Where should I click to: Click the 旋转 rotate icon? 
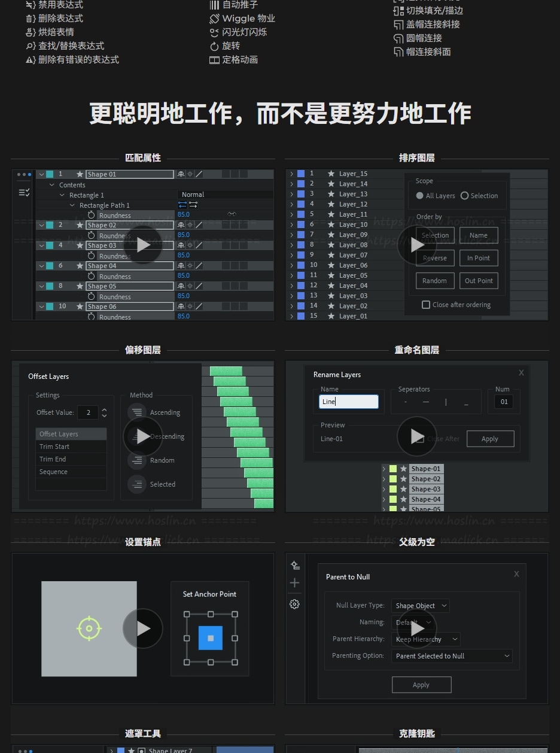tap(214, 46)
